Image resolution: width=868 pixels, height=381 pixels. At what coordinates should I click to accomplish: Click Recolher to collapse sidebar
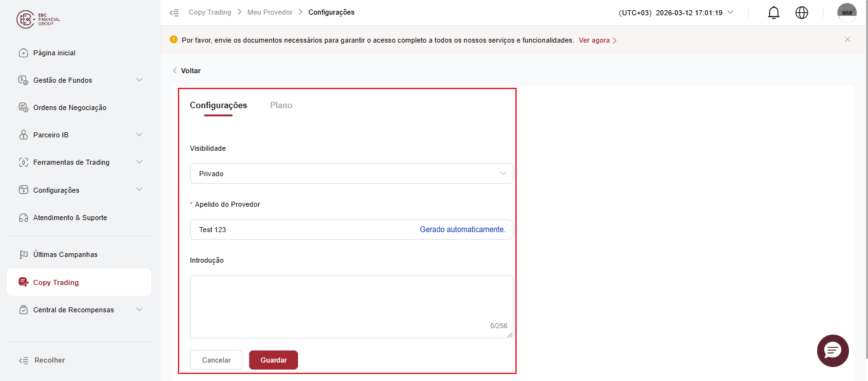[50, 360]
